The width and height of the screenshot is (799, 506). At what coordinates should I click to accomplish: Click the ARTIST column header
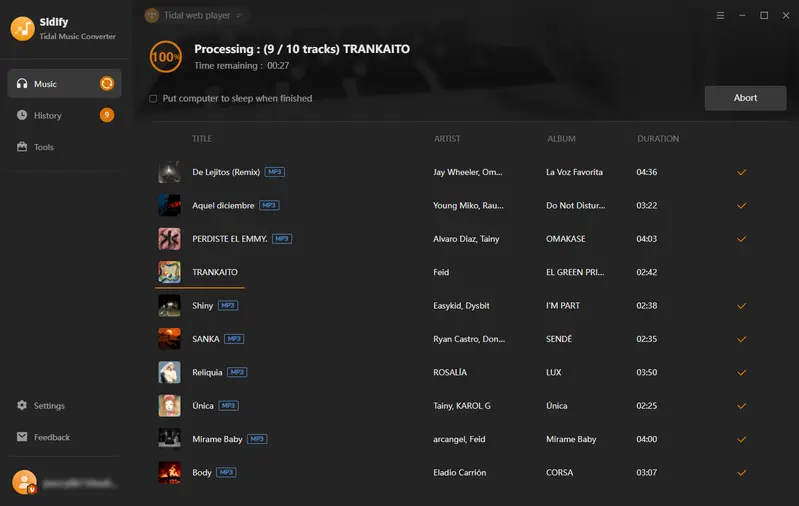pyautogui.click(x=447, y=139)
